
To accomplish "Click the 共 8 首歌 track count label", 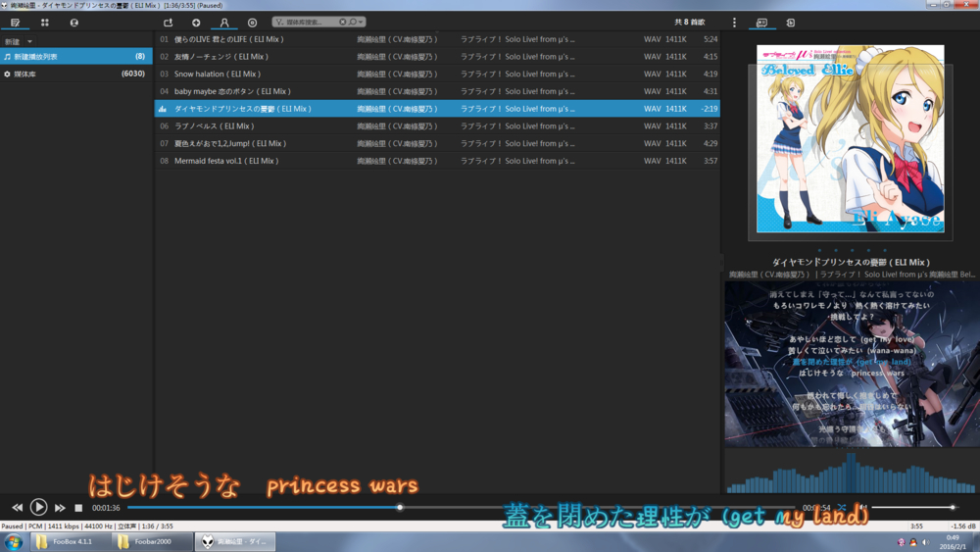I will (689, 22).
